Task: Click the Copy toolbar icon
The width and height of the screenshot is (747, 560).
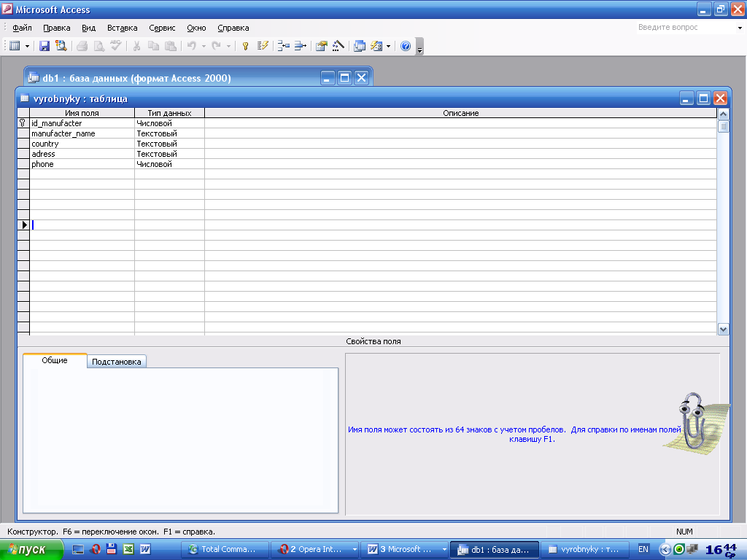Action: 153,46
